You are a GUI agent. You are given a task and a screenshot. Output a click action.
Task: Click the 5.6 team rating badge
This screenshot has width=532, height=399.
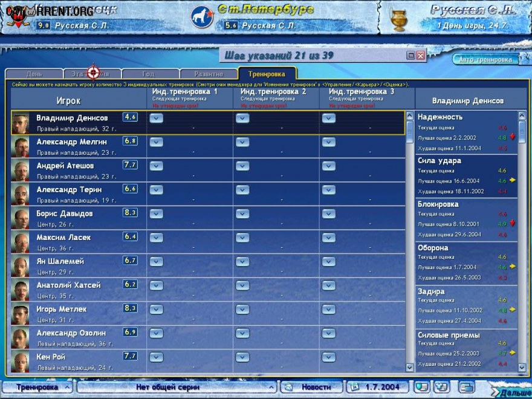coord(231,25)
